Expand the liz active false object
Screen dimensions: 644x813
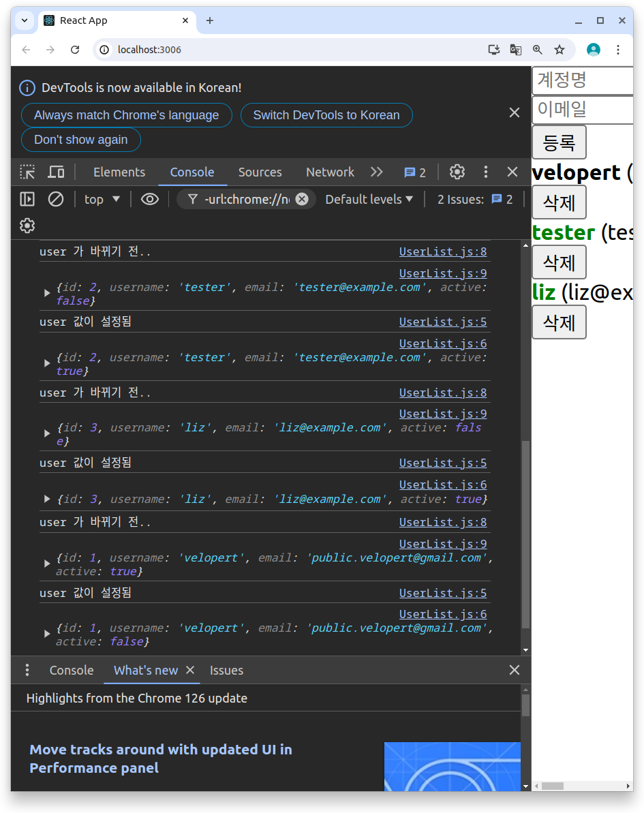(x=46, y=433)
